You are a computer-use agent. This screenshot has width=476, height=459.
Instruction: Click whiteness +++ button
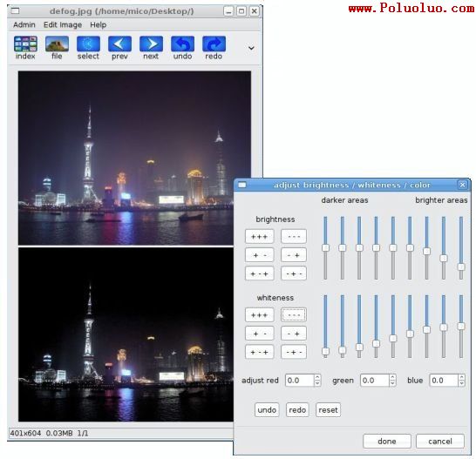click(259, 315)
